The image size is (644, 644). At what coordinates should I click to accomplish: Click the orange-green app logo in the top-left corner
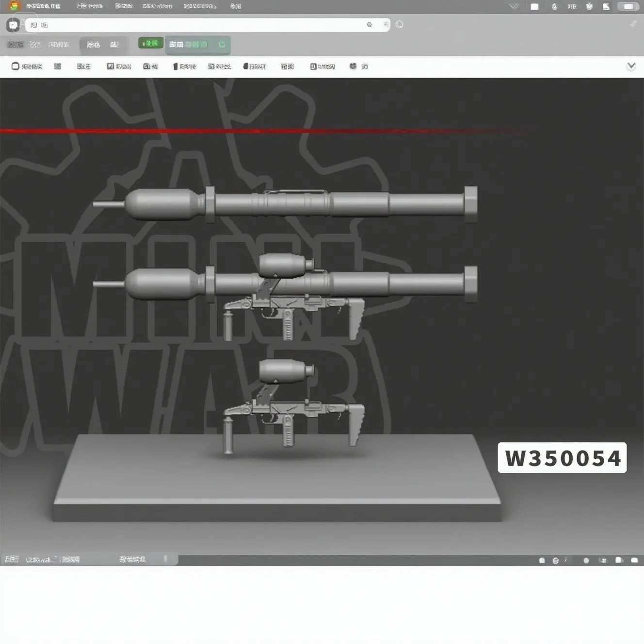[x=15, y=6]
